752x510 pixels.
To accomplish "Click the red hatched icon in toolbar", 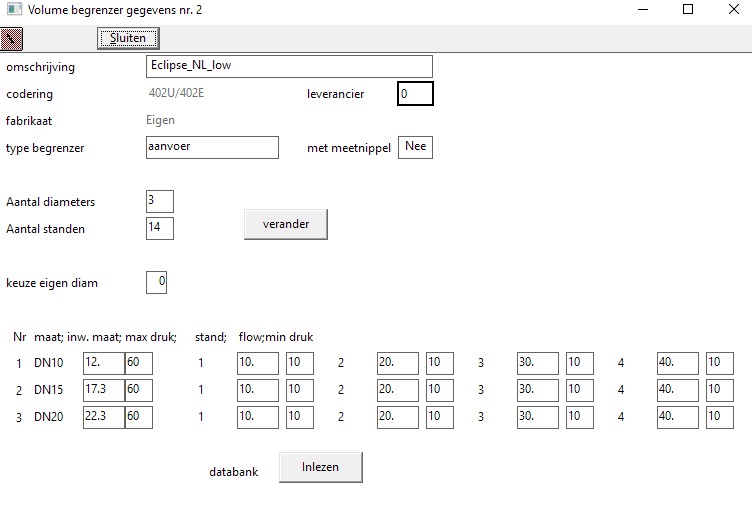I will click(12, 39).
